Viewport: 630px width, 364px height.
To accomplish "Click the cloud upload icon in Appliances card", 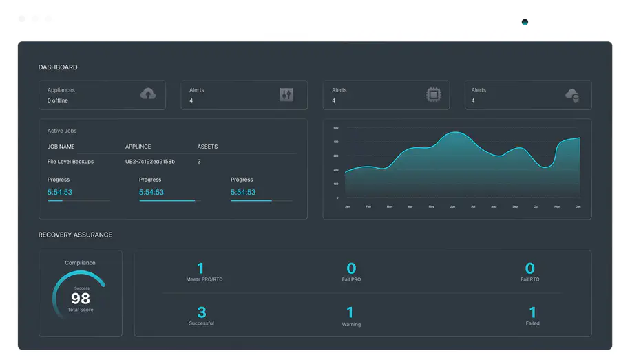I will tap(148, 94).
